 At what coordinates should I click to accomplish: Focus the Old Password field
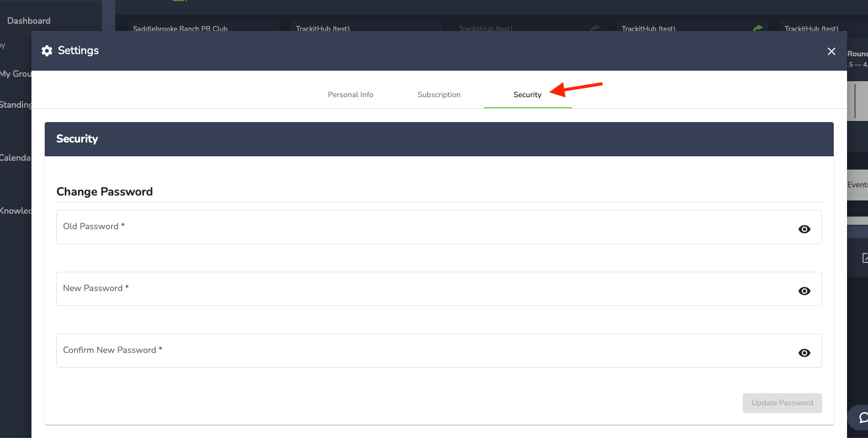439,227
